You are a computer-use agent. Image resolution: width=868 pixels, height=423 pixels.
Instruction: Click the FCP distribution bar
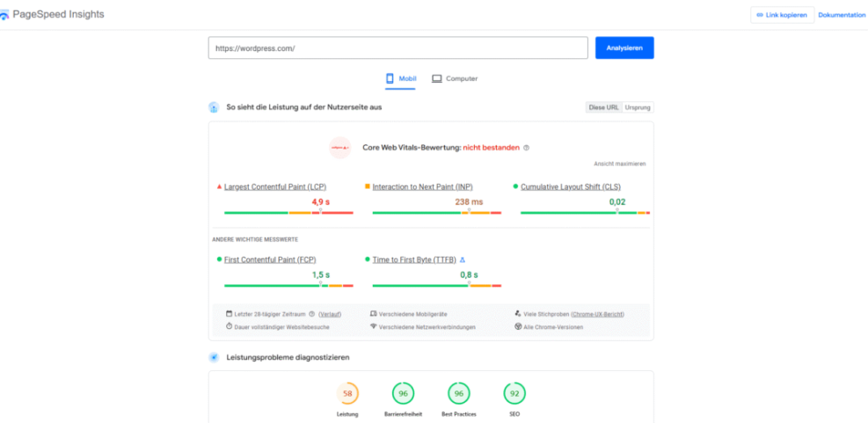tap(288, 285)
